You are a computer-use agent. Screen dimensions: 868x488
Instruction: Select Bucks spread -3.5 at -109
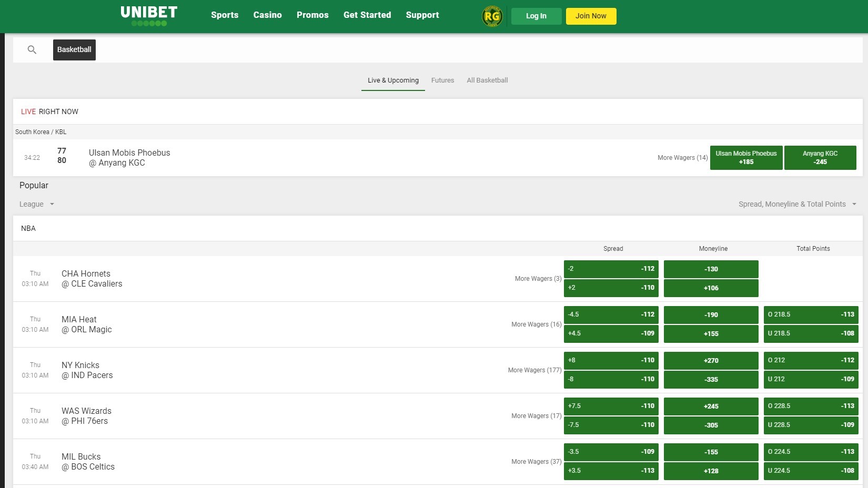(611, 452)
